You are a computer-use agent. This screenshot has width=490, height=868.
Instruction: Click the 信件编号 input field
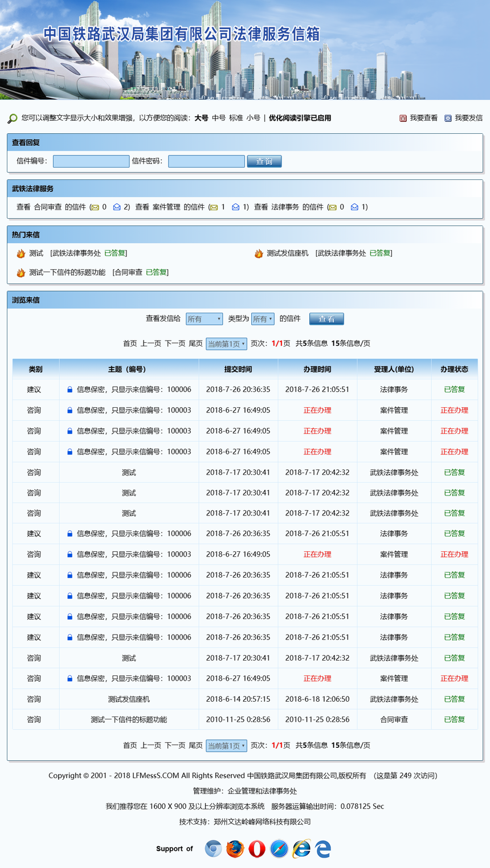click(91, 161)
